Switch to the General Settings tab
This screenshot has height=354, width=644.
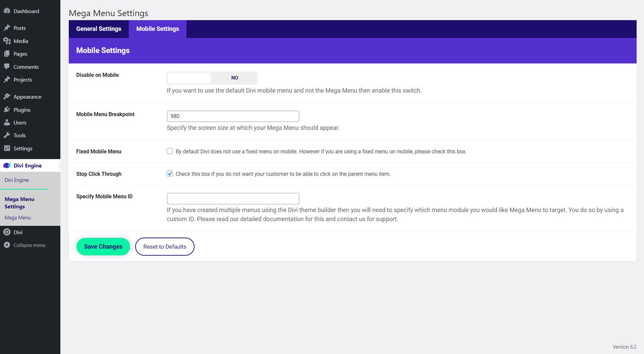(x=98, y=29)
